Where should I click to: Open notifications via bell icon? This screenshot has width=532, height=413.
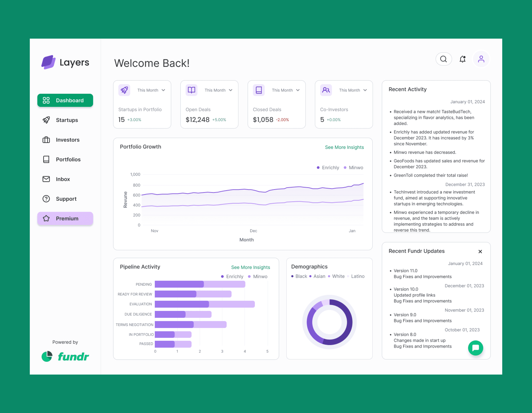[x=462, y=59]
